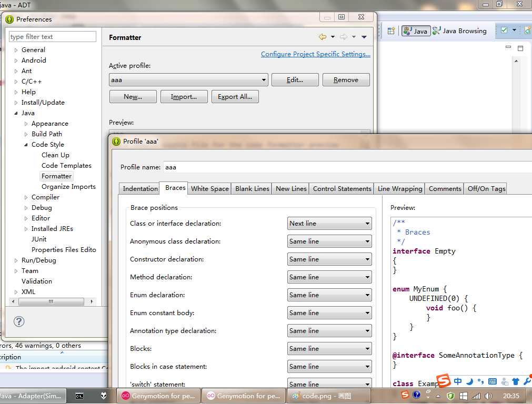Minimize the ADT editor view panel
The image size is (532, 404).
[x=508, y=47]
